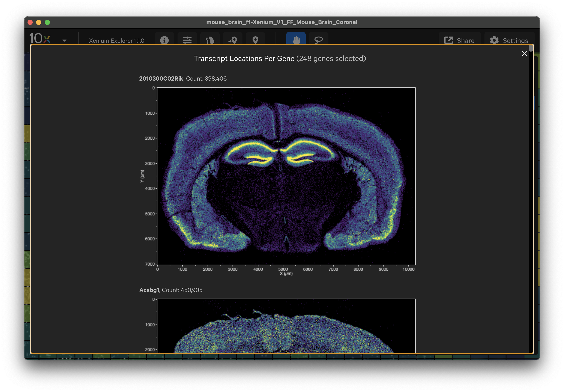Click the 2010300C02Rik transcript density plot
Image resolution: width=564 pixels, height=392 pixels.
286,176
